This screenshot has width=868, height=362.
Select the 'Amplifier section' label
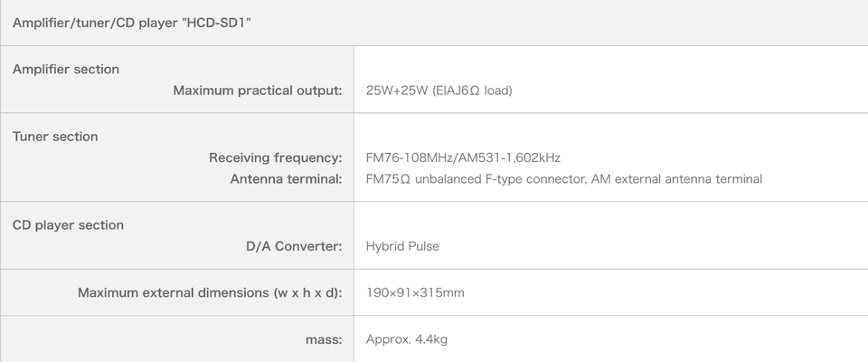[65, 69]
